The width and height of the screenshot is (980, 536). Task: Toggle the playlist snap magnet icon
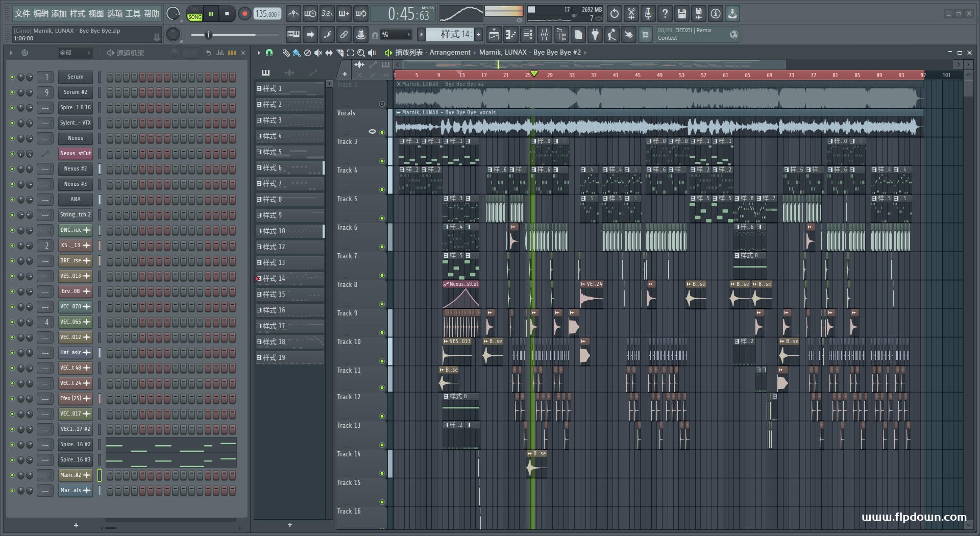[269, 53]
